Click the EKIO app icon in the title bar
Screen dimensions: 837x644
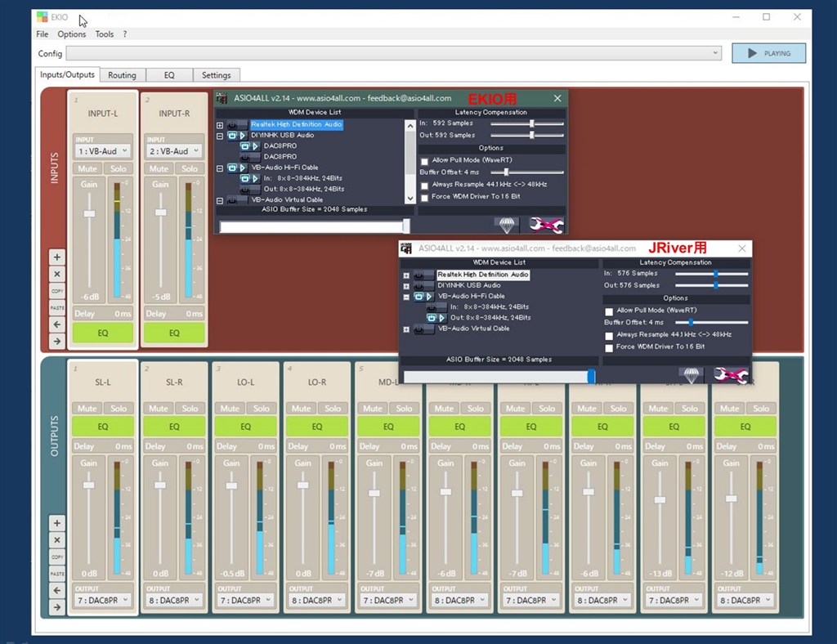(43, 17)
